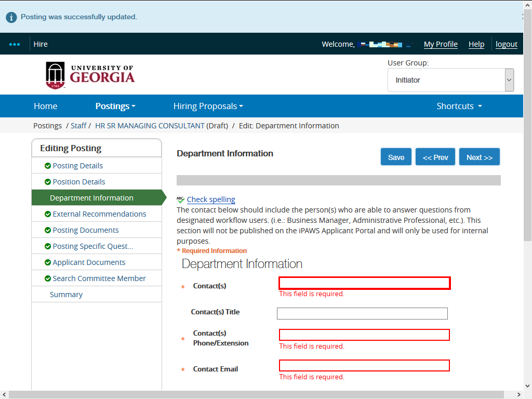Expand the Postings menu
Screen dimensions: 532x399
pyautogui.click(x=115, y=106)
